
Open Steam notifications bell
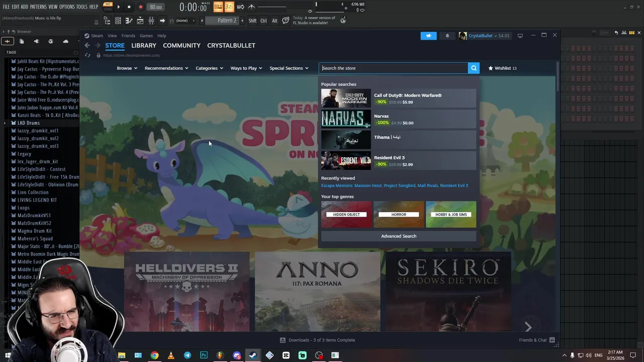coord(447,36)
